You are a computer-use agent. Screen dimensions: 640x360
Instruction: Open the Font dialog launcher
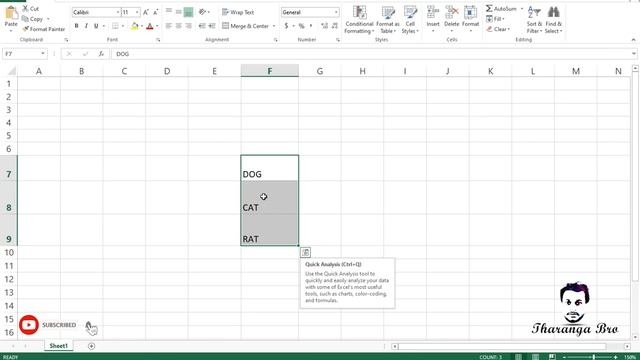(158, 40)
